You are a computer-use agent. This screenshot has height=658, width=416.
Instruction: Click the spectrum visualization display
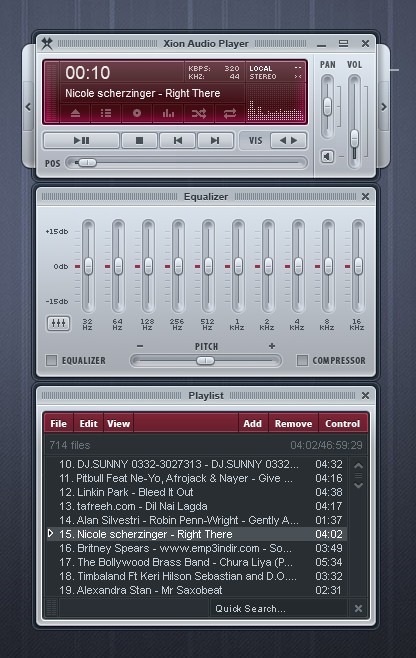click(x=275, y=102)
